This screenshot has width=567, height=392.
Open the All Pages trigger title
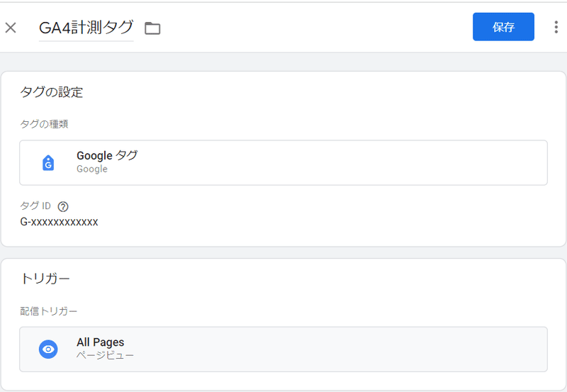[100, 342]
